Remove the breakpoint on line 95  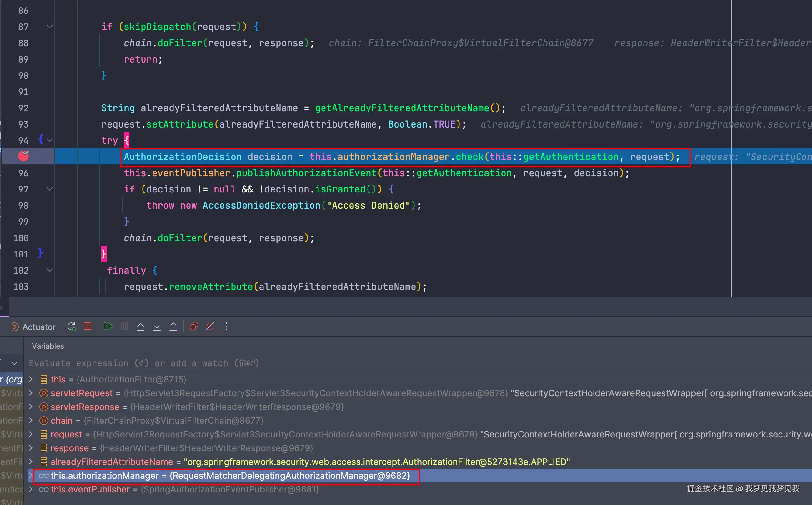click(23, 156)
